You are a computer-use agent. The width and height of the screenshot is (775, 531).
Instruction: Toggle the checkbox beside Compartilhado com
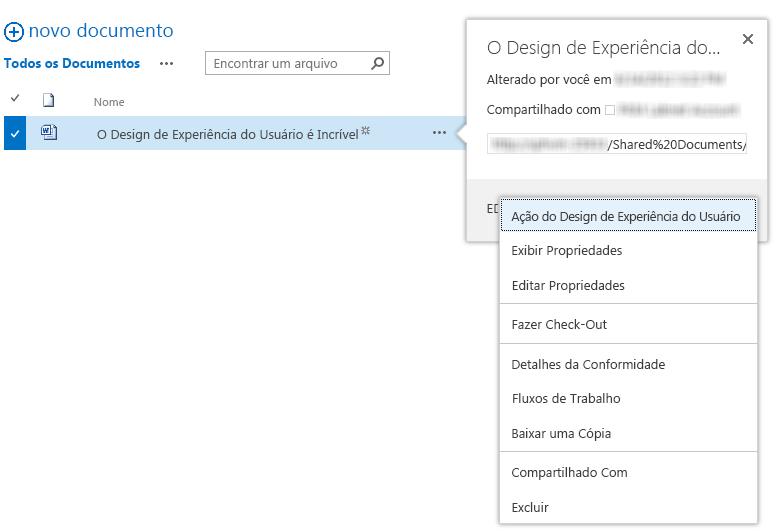pyautogui.click(x=610, y=110)
